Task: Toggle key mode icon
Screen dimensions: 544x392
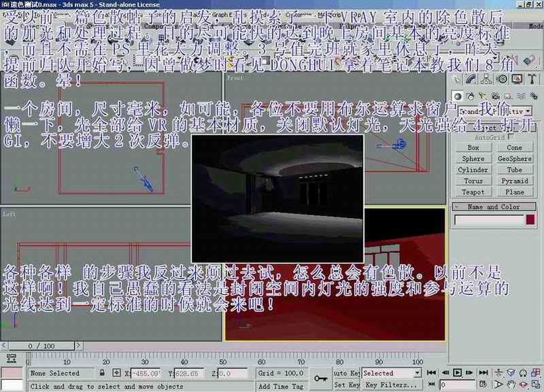Action: point(431,385)
